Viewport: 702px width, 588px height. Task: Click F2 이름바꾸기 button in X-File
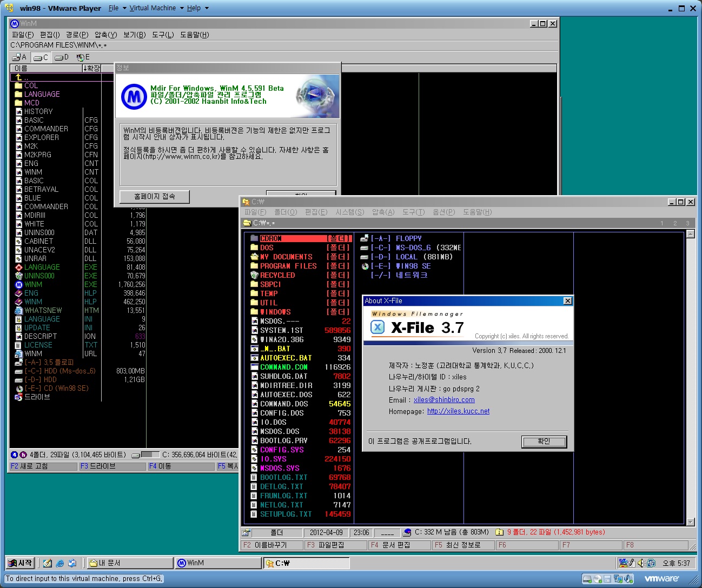[272, 545]
